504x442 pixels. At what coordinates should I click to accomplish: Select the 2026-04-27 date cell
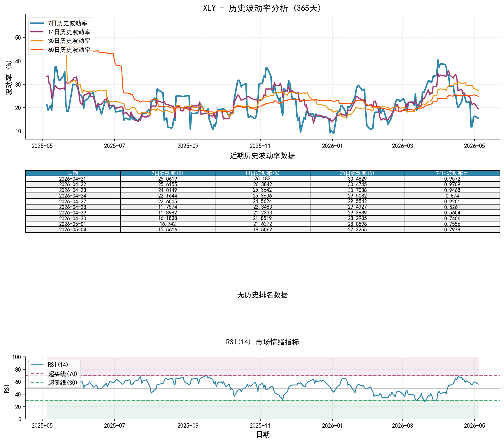point(73,201)
